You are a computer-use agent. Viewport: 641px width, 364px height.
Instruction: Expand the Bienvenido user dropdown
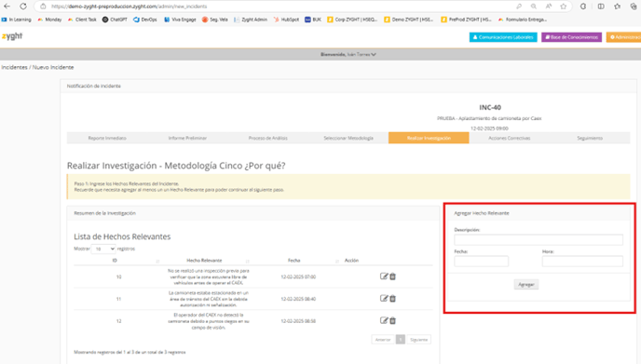click(348, 54)
